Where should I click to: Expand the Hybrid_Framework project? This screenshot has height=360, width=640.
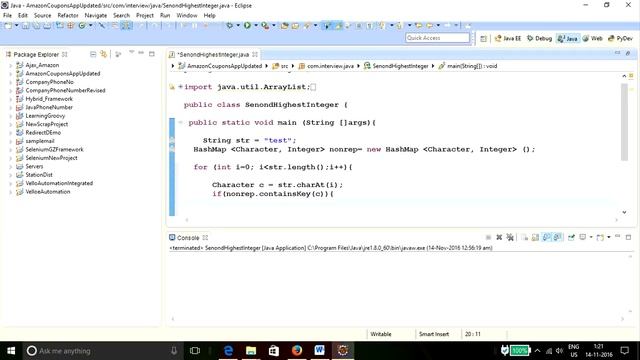pos(10,99)
